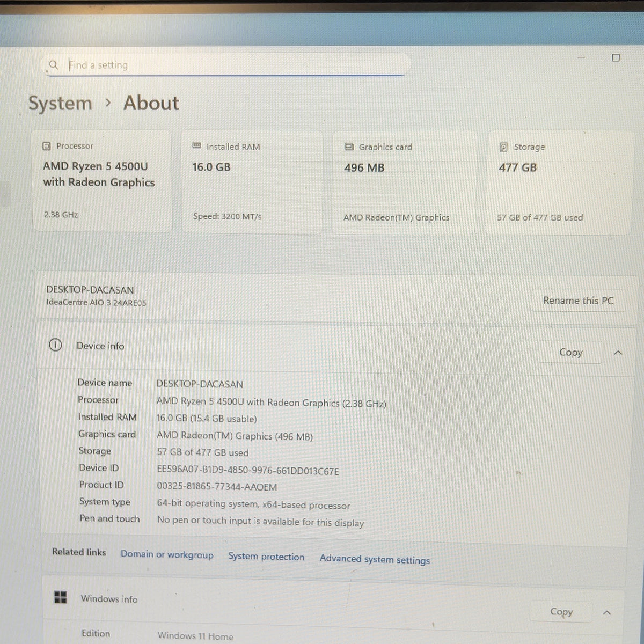Copy the Device info details

[x=570, y=352]
